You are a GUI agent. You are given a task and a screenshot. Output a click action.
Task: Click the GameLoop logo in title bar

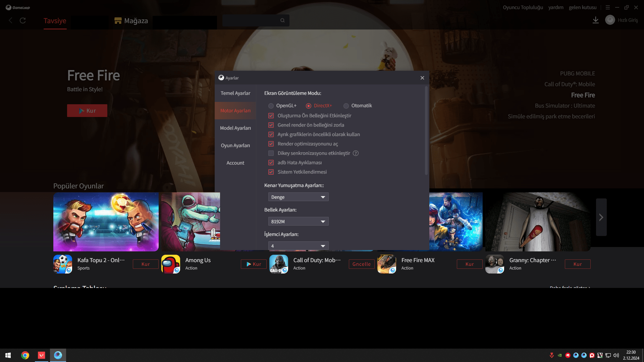click(x=18, y=7)
